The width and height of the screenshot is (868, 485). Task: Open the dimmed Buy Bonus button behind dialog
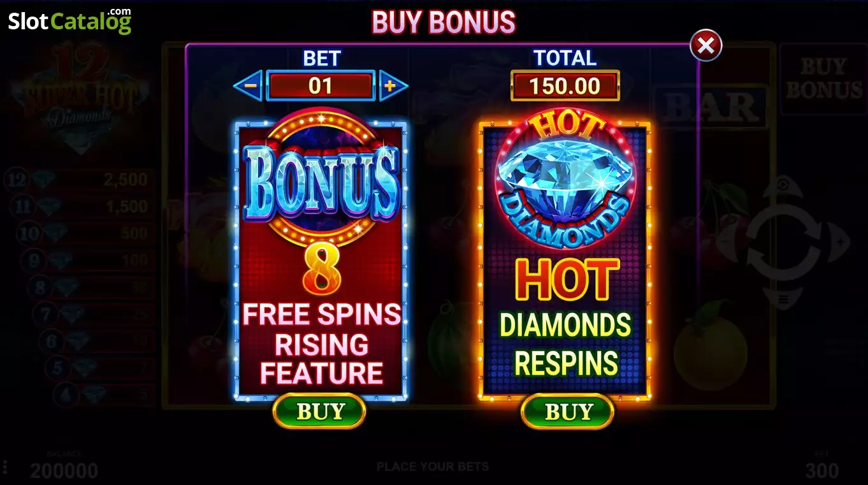click(823, 78)
